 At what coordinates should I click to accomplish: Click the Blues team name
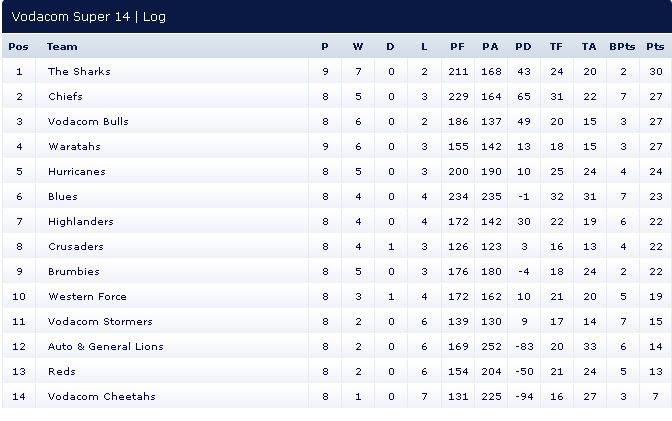tap(62, 197)
